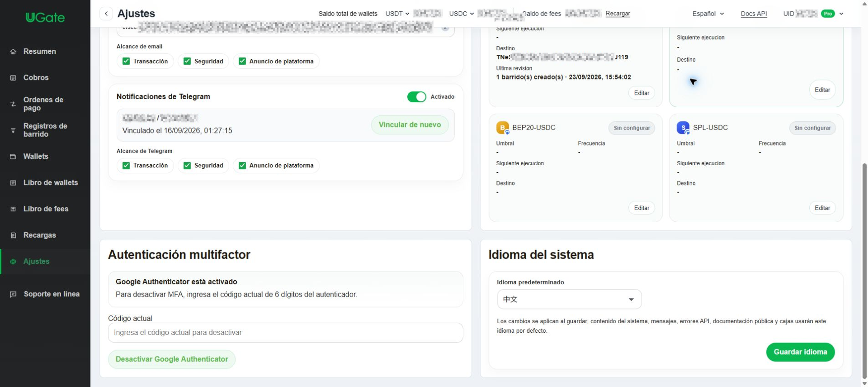Screen dimensions: 868x387
Task: Click the SPL-USDC coin icon
Action: coord(683,128)
